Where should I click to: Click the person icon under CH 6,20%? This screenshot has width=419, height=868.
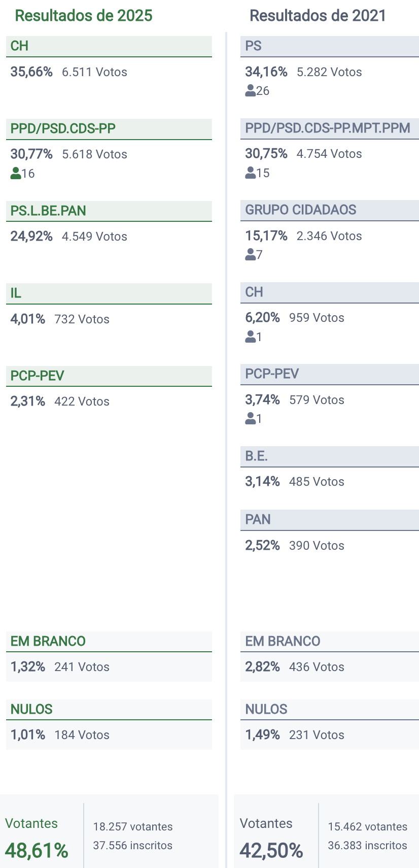[250, 337]
